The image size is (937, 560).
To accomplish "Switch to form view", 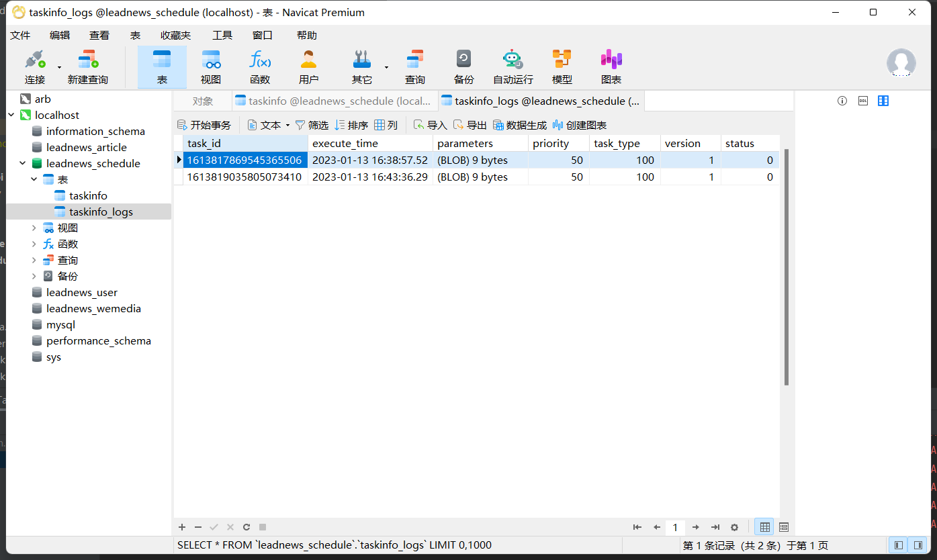I will (783, 527).
